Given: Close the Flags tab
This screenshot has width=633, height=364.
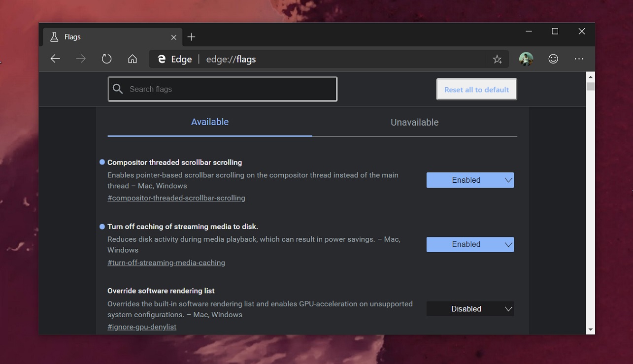Looking at the screenshot, I should (x=173, y=37).
